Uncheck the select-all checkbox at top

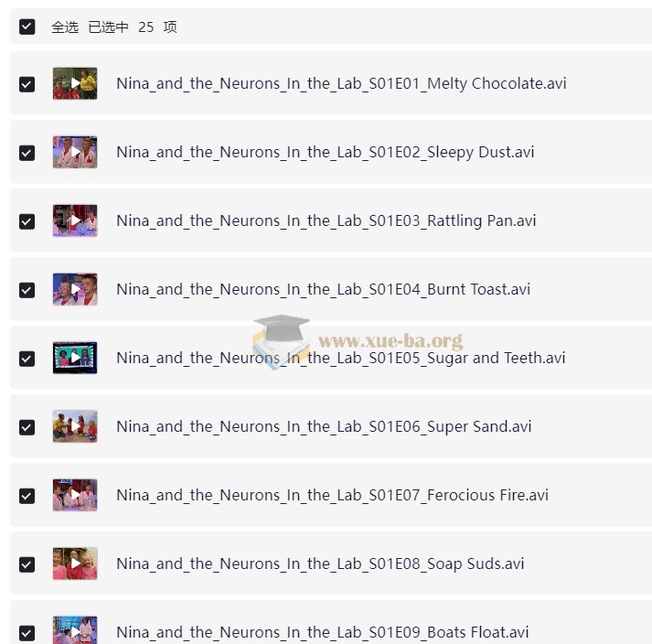(27, 27)
